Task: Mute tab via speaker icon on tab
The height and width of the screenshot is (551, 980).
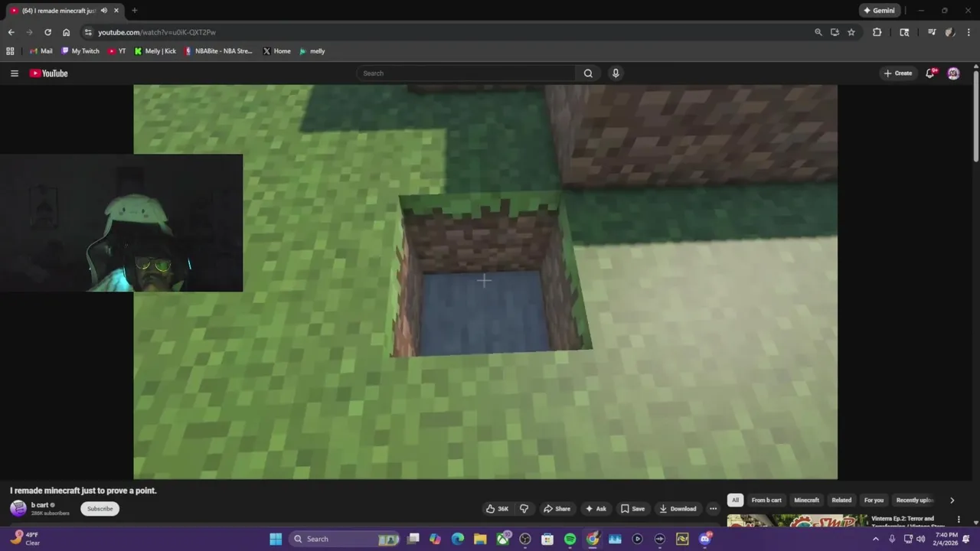Action: (103, 11)
